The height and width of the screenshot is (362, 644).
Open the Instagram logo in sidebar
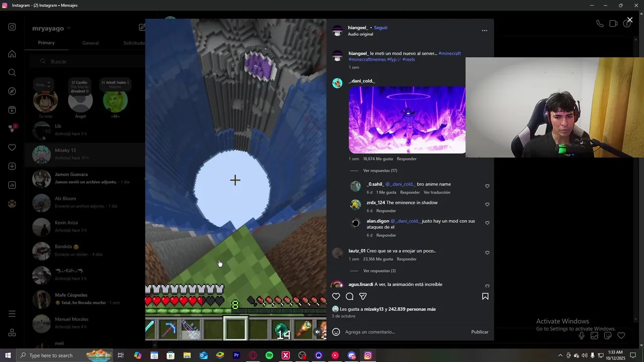(x=12, y=27)
